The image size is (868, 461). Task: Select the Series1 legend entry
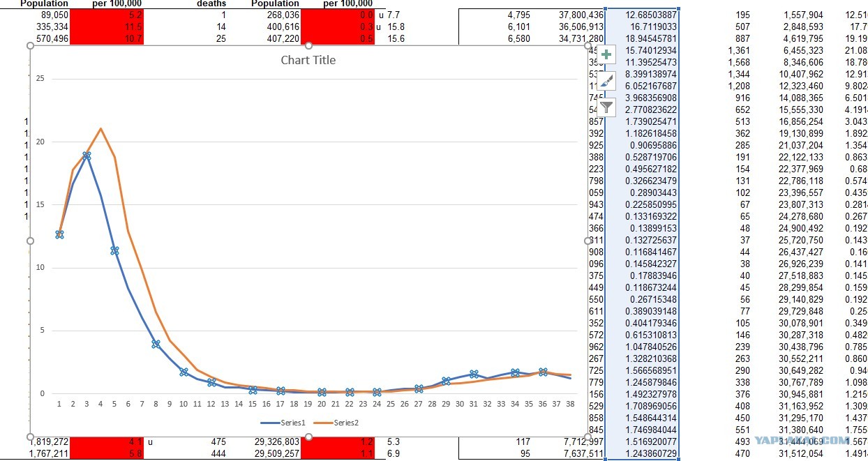[283, 423]
